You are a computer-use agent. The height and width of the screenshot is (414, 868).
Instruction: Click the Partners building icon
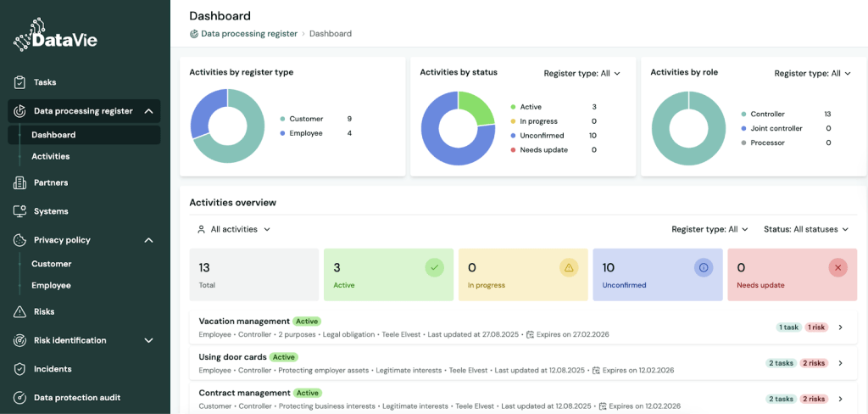[20, 182]
